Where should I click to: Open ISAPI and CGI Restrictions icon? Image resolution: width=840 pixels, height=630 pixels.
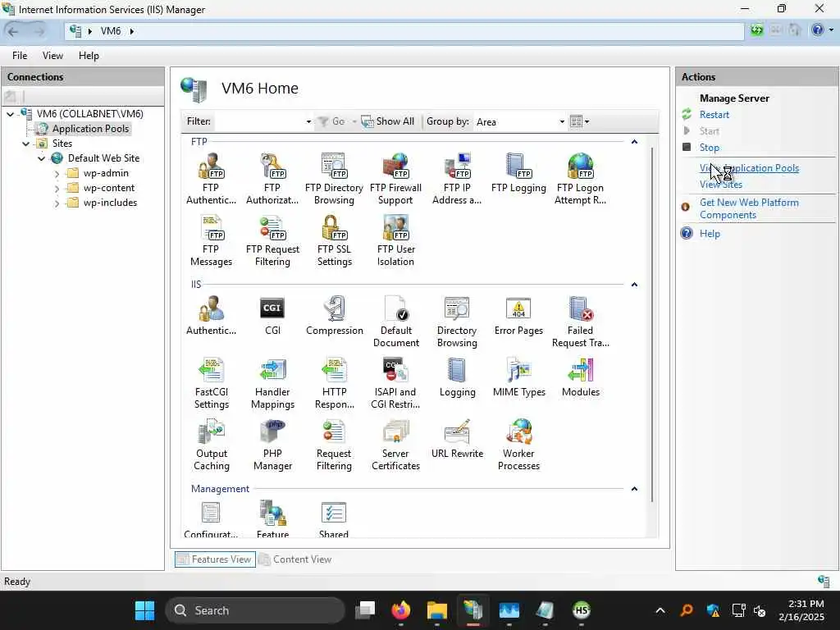click(395, 383)
